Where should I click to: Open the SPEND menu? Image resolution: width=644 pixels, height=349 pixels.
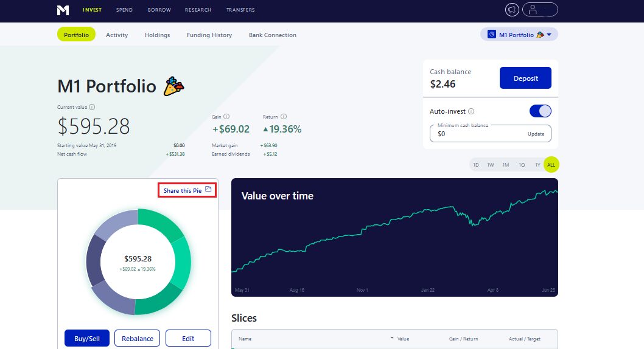point(124,10)
